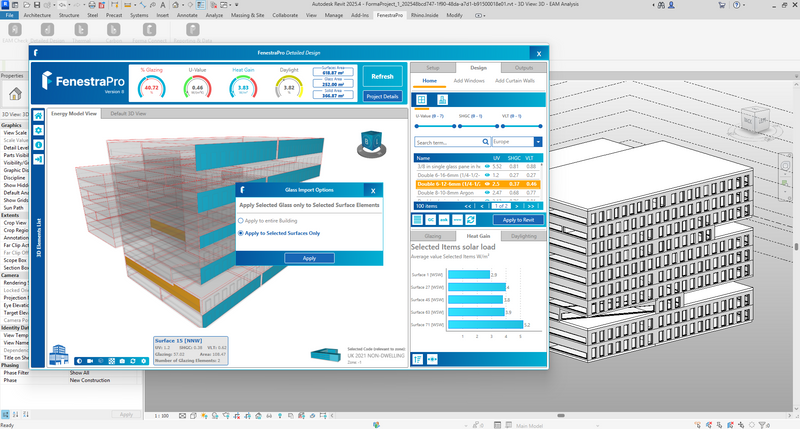Switch to the Setup tab
The width and height of the screenshot is (800, 429).
(x=433, y=67)
